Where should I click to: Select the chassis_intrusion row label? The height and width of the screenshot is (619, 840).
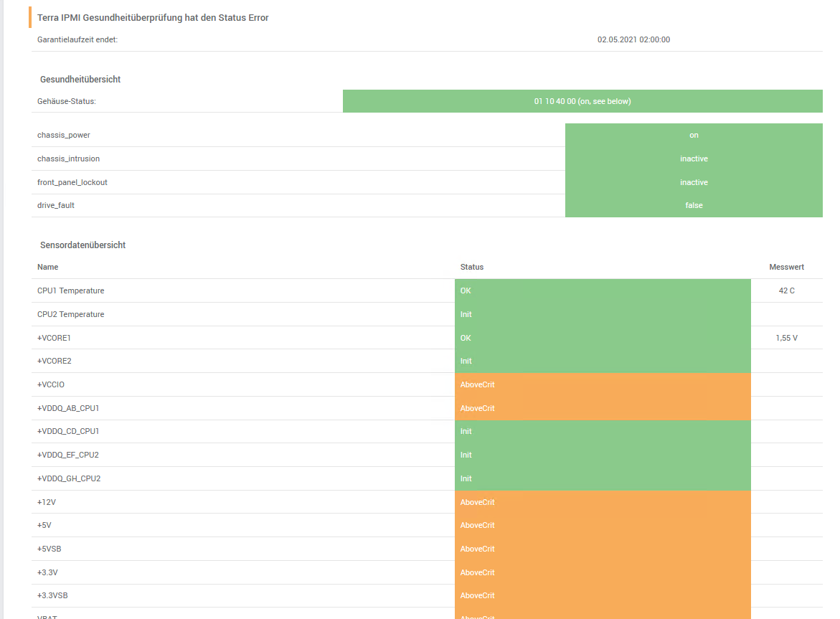tap(69, 159)
